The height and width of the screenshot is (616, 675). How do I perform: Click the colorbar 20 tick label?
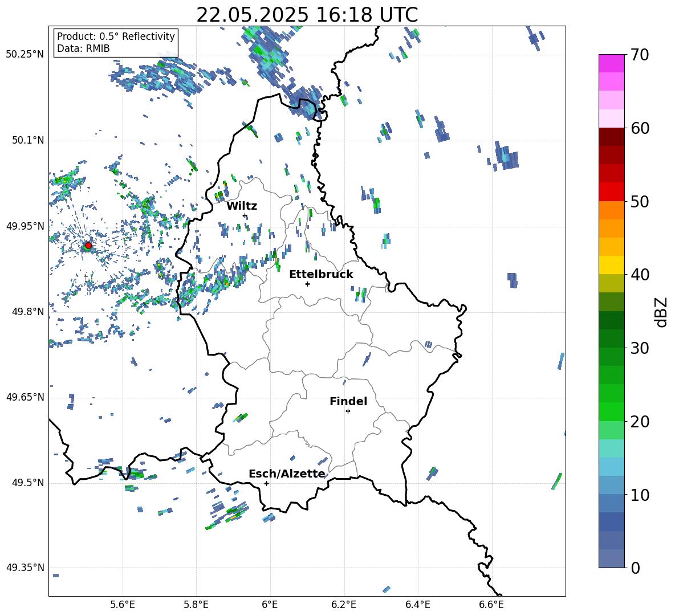coord(640,422)
